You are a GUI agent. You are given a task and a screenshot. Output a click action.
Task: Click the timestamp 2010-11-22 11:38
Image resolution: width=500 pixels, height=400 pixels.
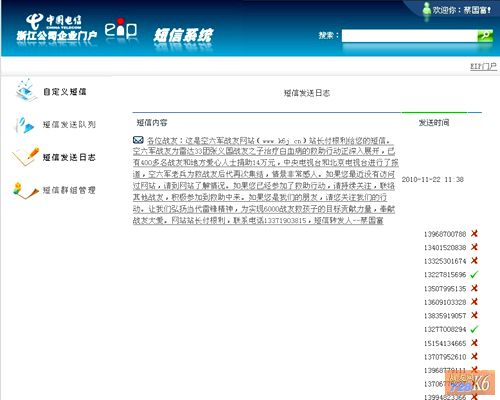coord(433,180)
